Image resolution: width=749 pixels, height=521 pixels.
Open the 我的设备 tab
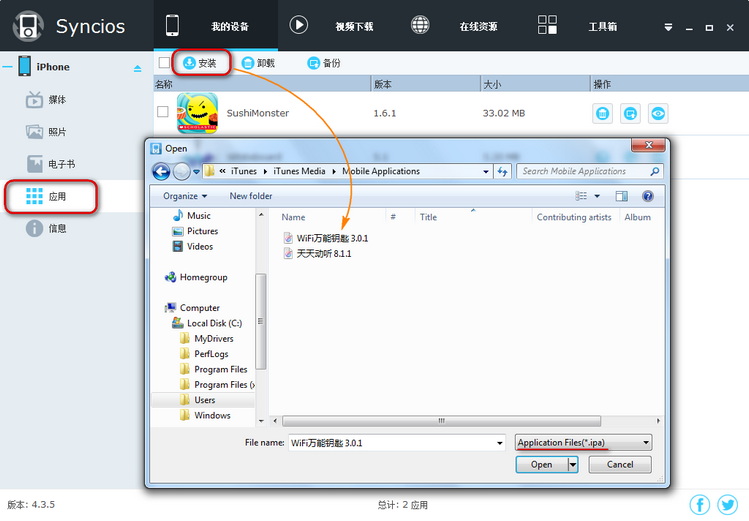[x=215, y=26]
